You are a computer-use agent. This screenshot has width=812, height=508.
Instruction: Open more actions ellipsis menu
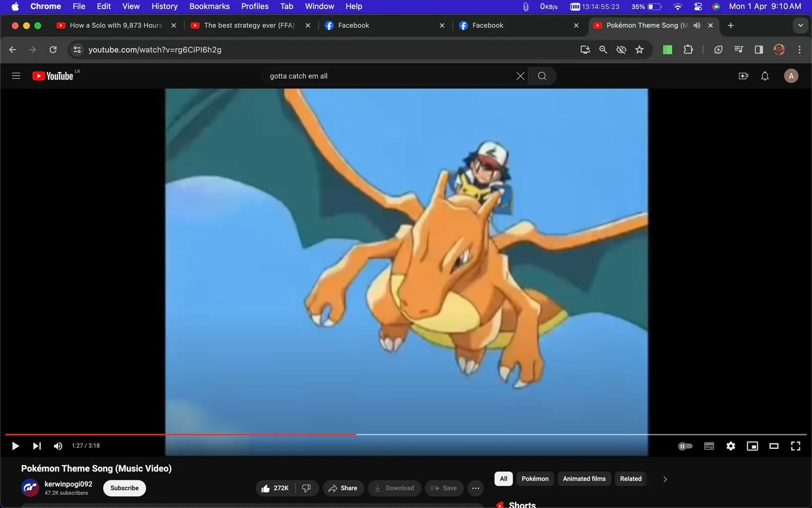click(x=475, y=488)
